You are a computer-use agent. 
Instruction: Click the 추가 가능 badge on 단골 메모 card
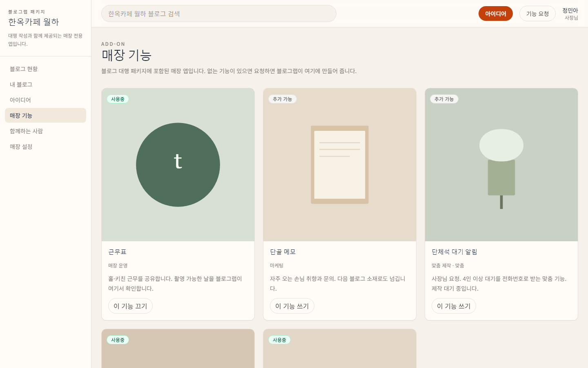point(282,99)
